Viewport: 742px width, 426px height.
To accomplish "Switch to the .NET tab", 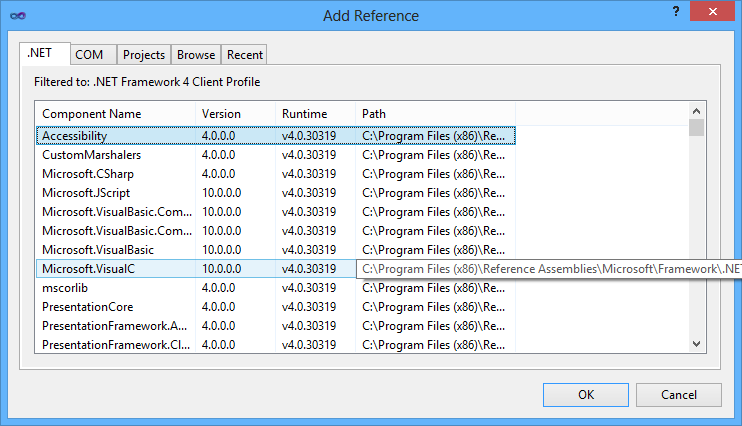I will 44,53.
